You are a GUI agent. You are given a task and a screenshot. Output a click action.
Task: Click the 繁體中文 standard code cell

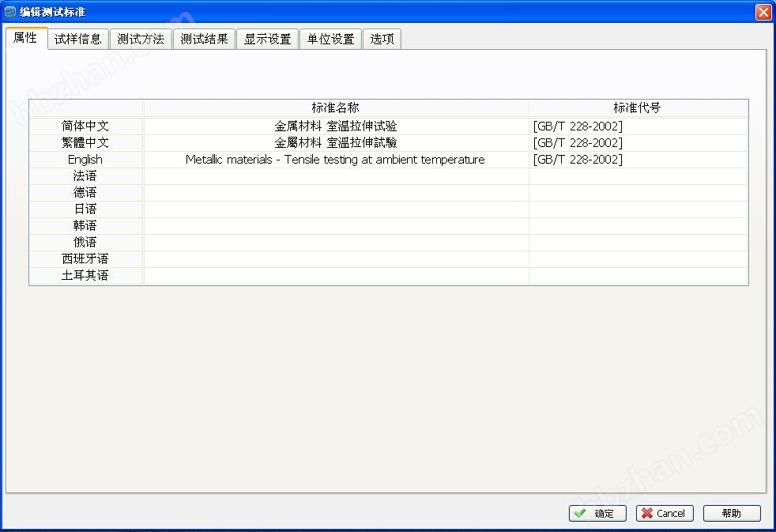[x=637, y=143]
